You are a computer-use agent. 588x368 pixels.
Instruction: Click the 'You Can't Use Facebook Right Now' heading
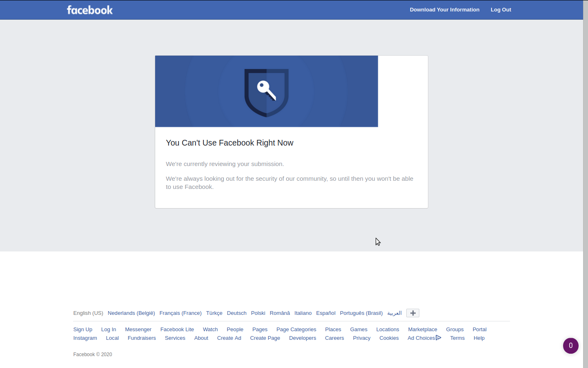[229, 143]
